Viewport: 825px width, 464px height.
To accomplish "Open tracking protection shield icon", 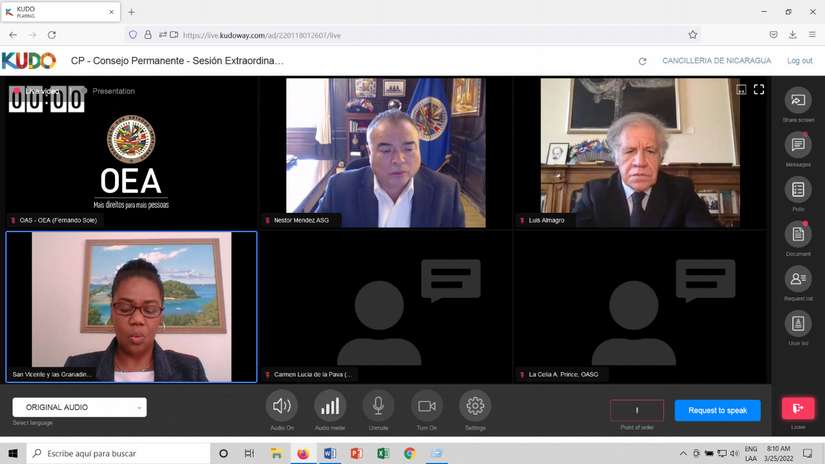I will tap(133, 35).
